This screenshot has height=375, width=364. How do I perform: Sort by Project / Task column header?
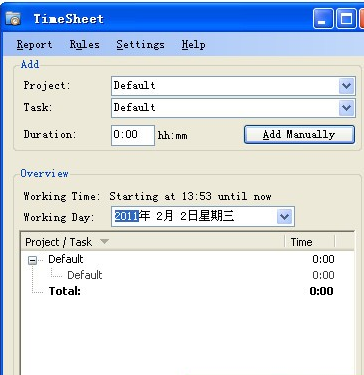(x=152, y=242)
